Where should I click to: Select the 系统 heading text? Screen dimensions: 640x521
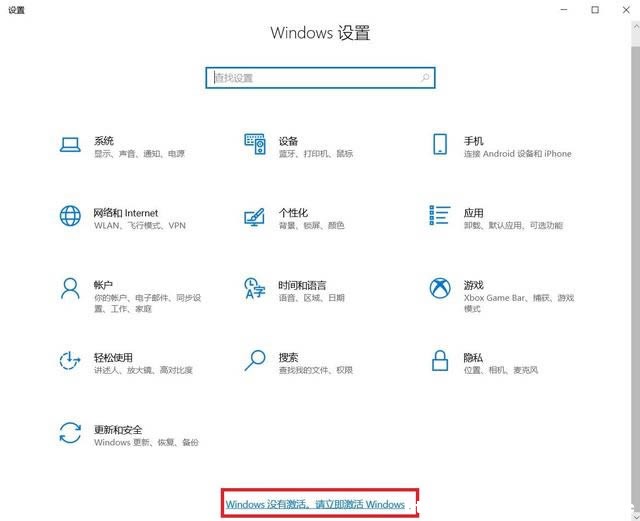pos(104,141)
